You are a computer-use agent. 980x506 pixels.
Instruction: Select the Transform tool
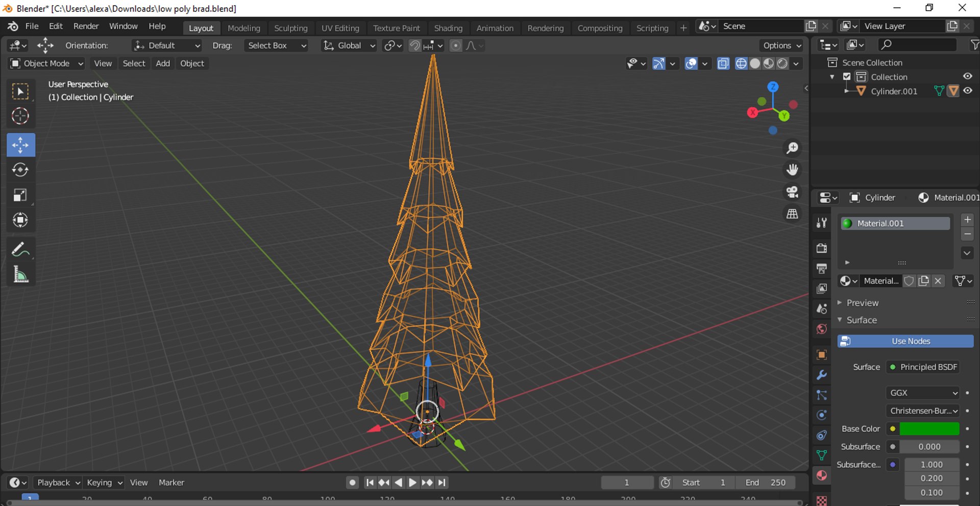pyautogui.click(x=20, y=220)
